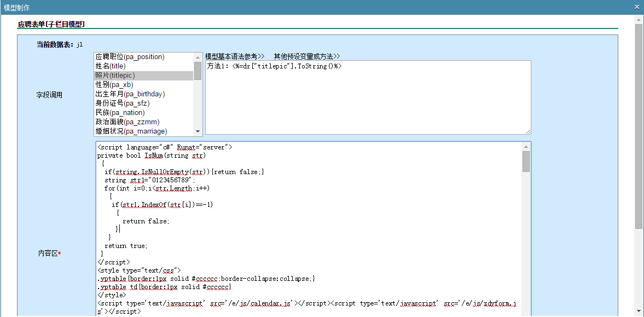Select 婚姻状况(pa_marriage) in the field list
This screenshot has width=644, height=317.
pos(131,131)
